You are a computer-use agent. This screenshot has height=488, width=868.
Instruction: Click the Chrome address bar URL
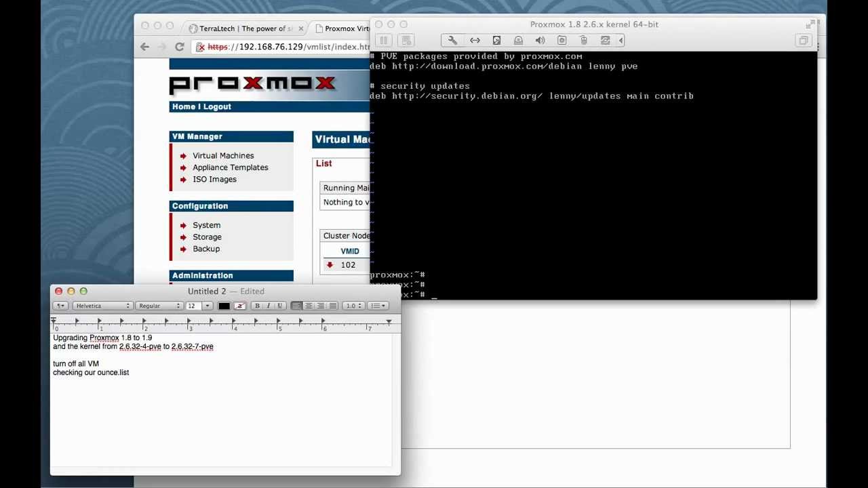[288, 47]
